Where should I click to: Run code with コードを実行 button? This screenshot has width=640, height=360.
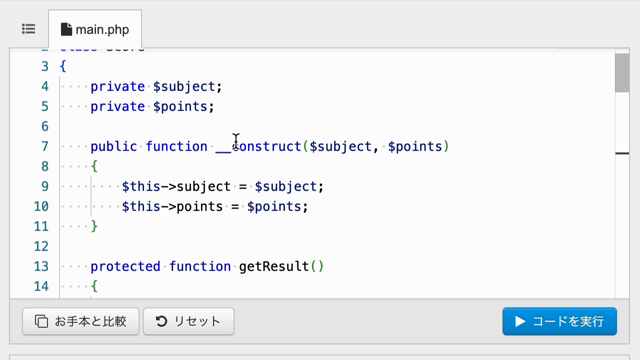click(560, 322)
